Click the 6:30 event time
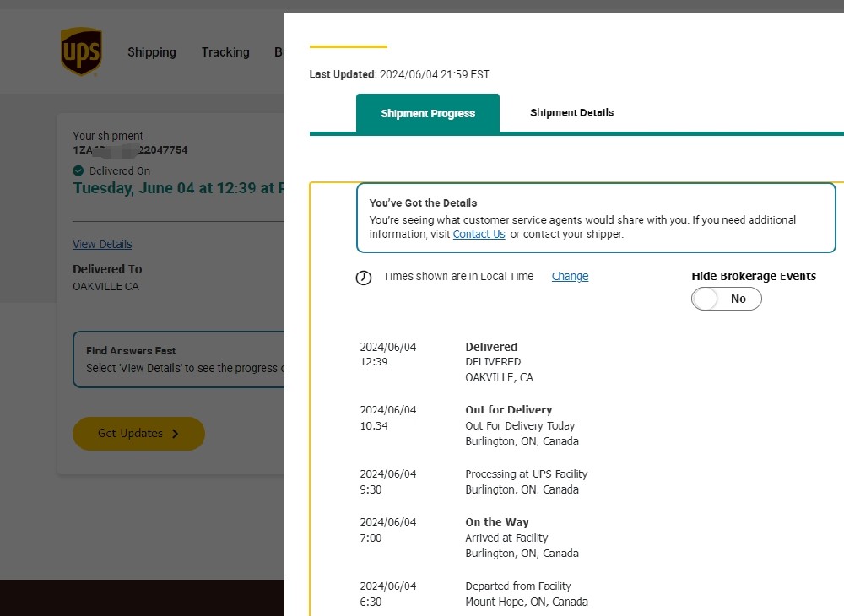The image size is (844, 616). click(x=371, y=602)
